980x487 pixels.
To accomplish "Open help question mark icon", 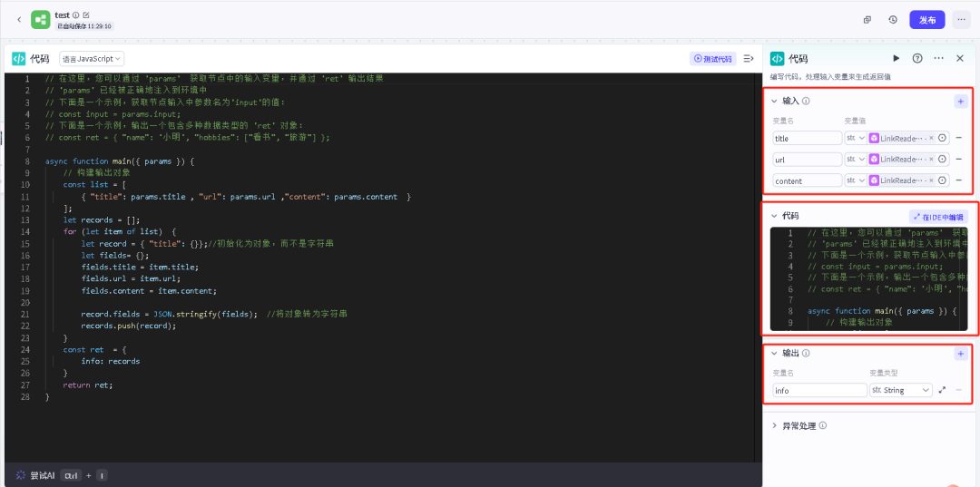I will [917, 58].
